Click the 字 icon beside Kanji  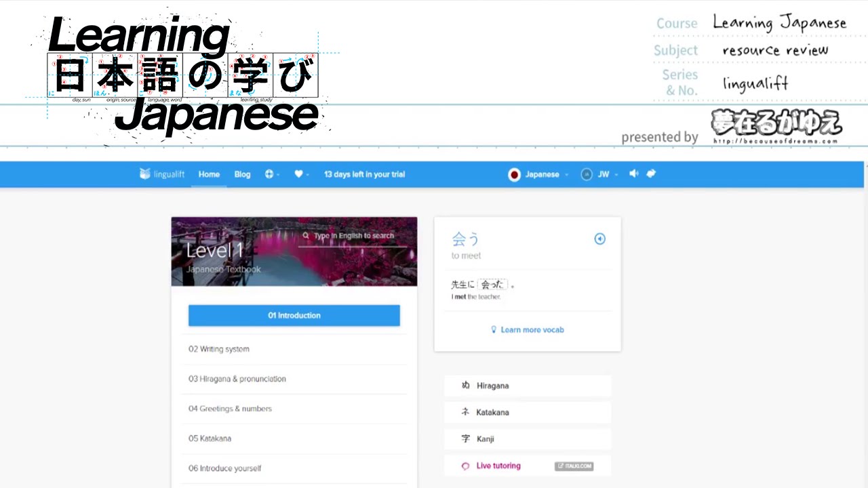click(465, 439)
